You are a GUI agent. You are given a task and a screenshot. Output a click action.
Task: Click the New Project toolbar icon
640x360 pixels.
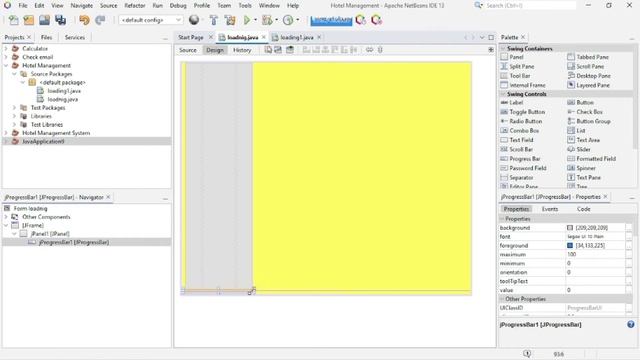click(x=29, y=20)
